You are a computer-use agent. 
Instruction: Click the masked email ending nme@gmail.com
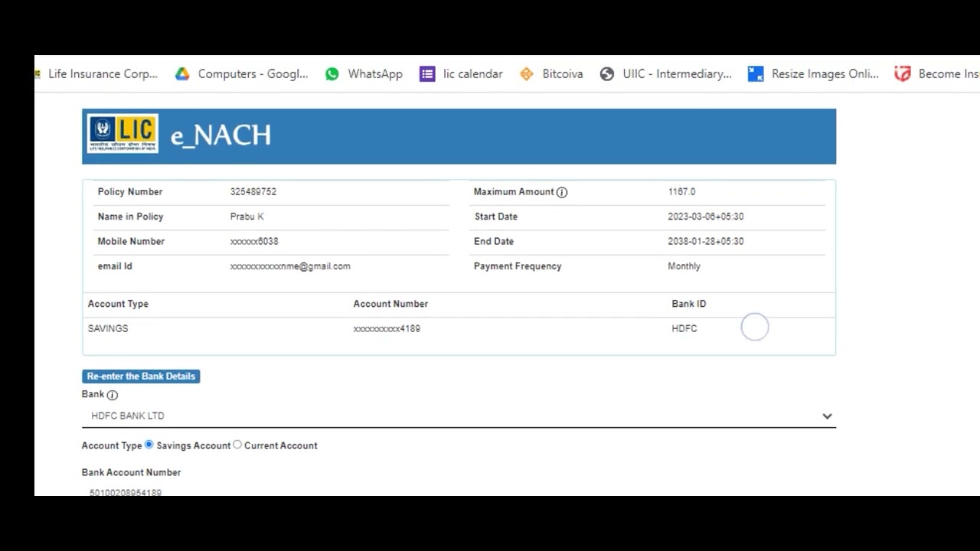(290, 266)
